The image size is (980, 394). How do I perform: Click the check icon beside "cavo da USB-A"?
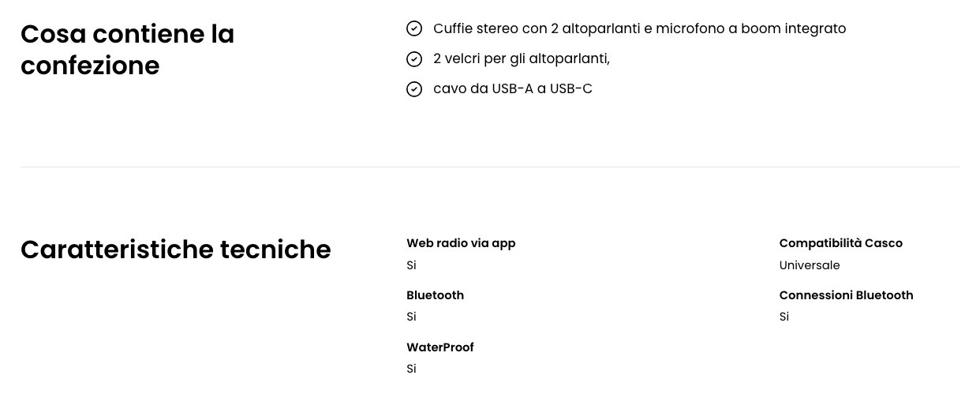pyautogui.click(x=414, y=89)
